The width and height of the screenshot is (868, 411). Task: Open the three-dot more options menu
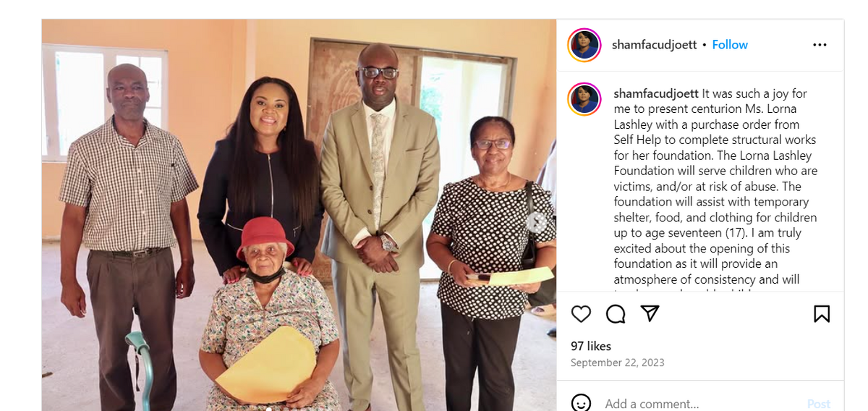point(820,45)
